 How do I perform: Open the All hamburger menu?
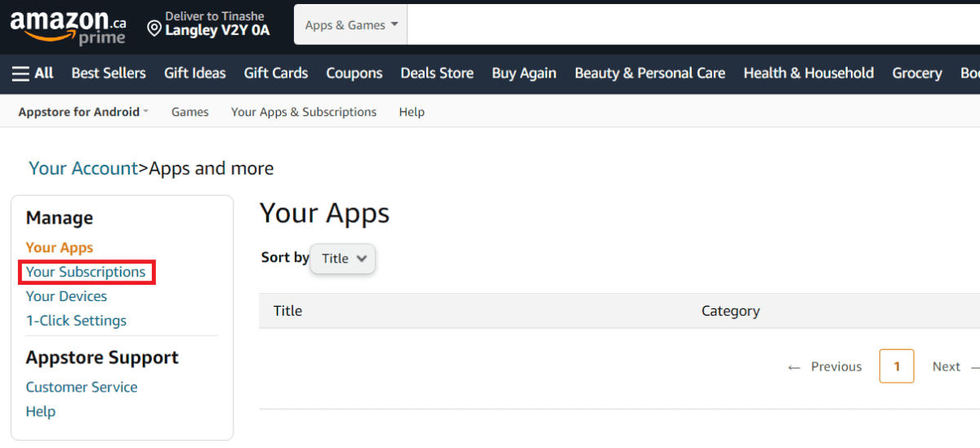[x=33, y=73]
